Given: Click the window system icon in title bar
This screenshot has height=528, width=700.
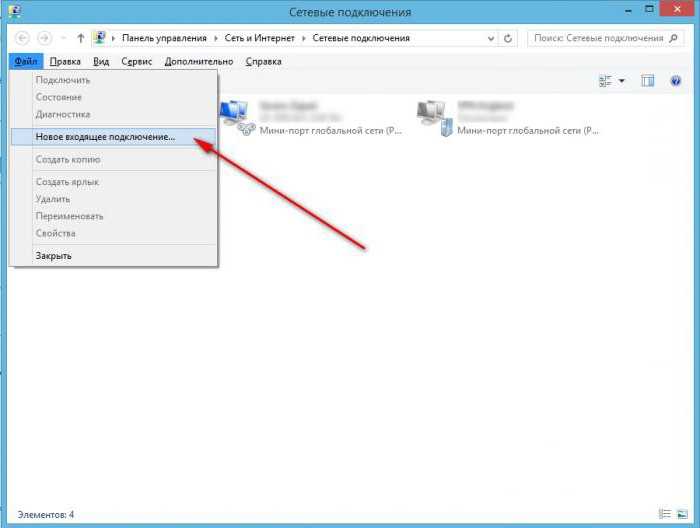Looking at the screenshot, I should click(x=15, y=10).
